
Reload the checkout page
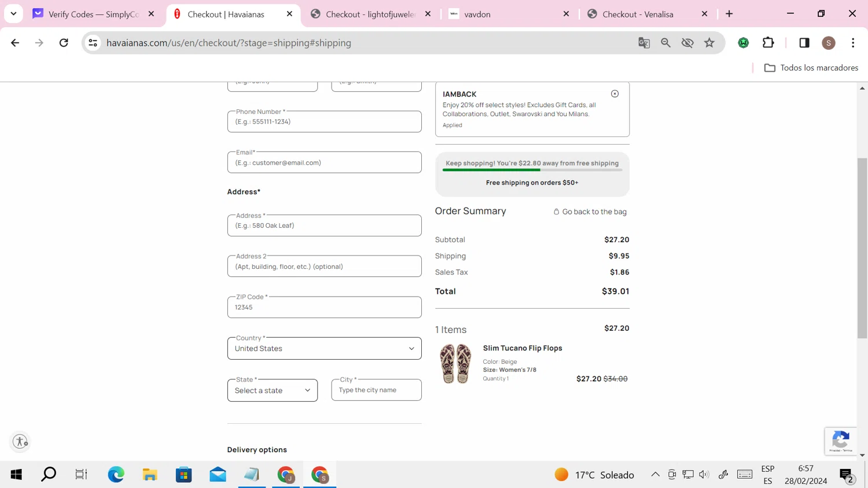[x=64, y=43]
